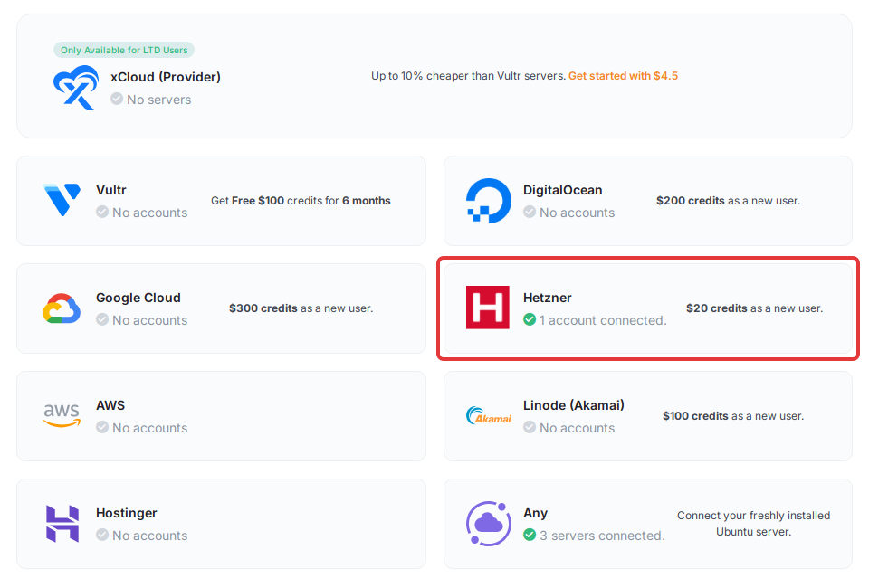Click 'Get Free $100 credits for 6 months' text
This screenshot has height=588, width=869.
(x=301, y=201)
